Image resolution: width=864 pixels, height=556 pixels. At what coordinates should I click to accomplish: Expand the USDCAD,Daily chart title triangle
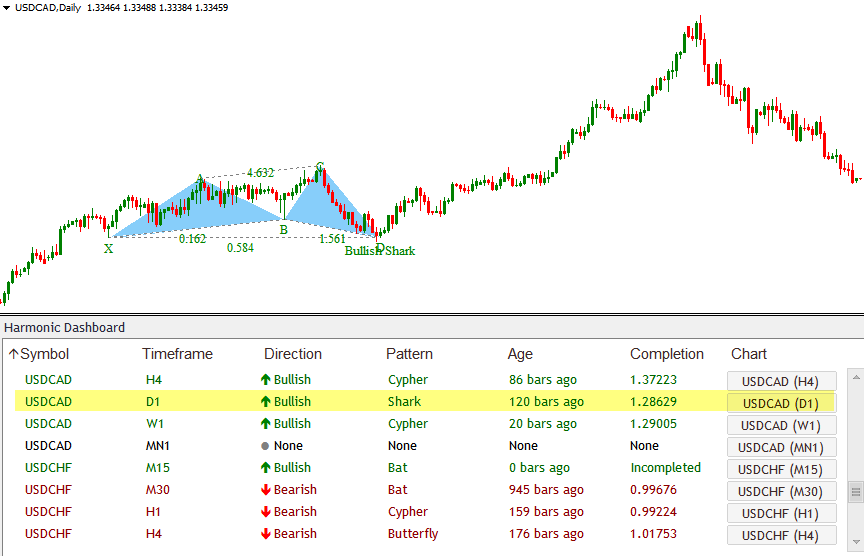(x=7, y=8)
